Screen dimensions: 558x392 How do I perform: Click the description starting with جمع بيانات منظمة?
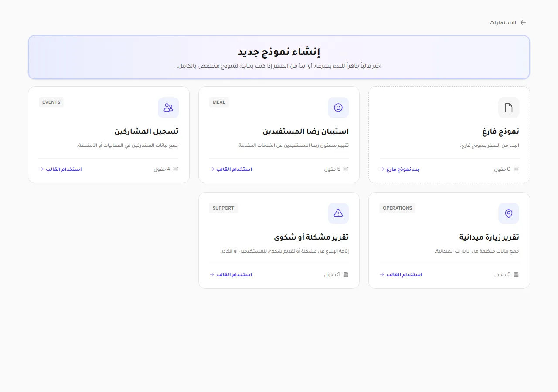(x=477, y=251)
